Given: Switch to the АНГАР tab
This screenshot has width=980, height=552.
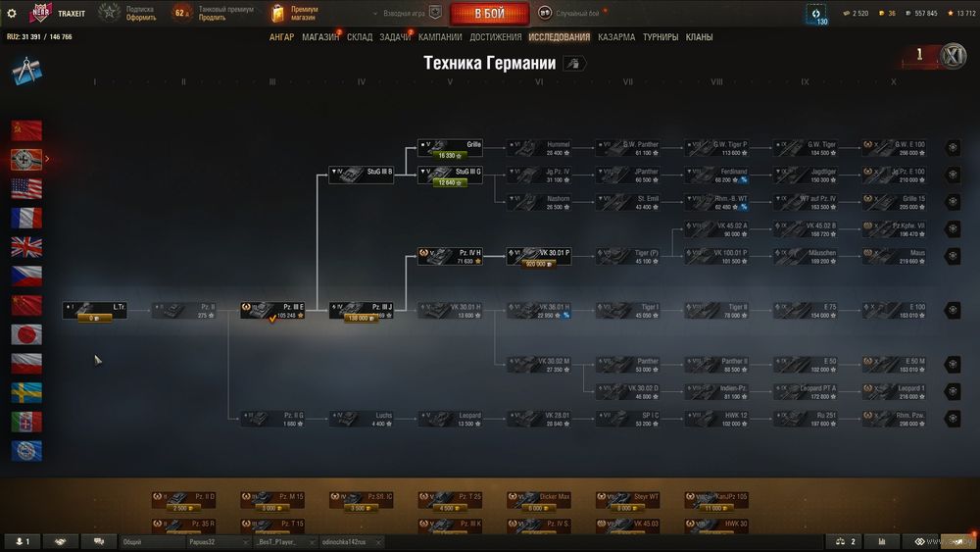Looking at the screenshot, I should pos(281,37).
